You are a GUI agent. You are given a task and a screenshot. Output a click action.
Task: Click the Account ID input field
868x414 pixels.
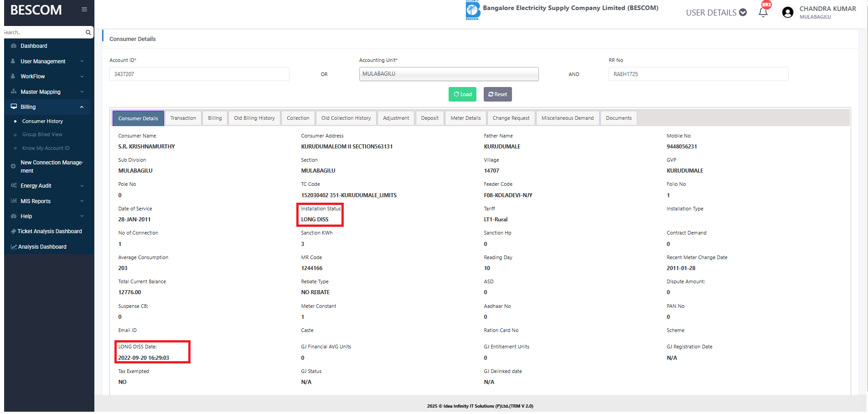[x=199, y=74]
